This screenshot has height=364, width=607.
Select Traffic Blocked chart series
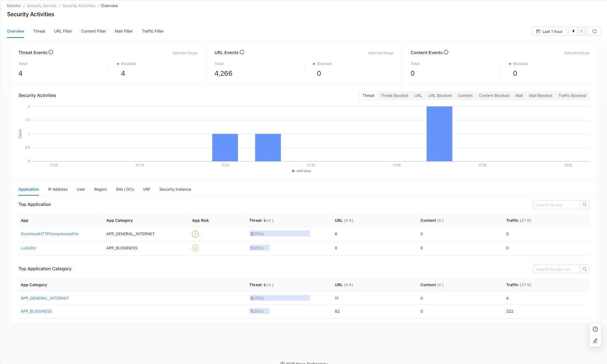tap(572, 96)
